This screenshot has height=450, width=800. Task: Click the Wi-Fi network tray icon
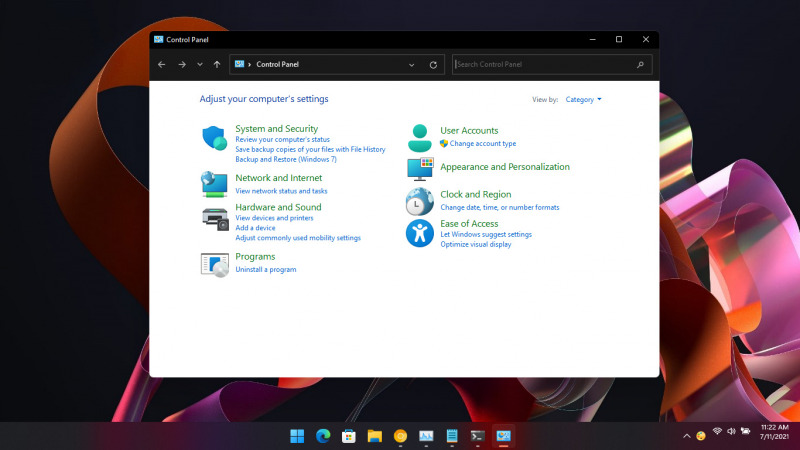tap(717, 432)
